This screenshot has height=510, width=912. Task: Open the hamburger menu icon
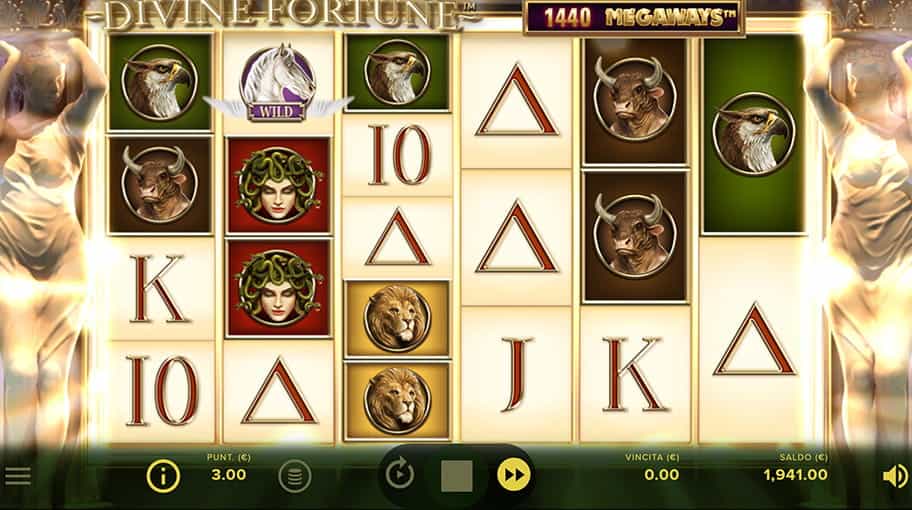pyautogui.click(x=18, y=476)
